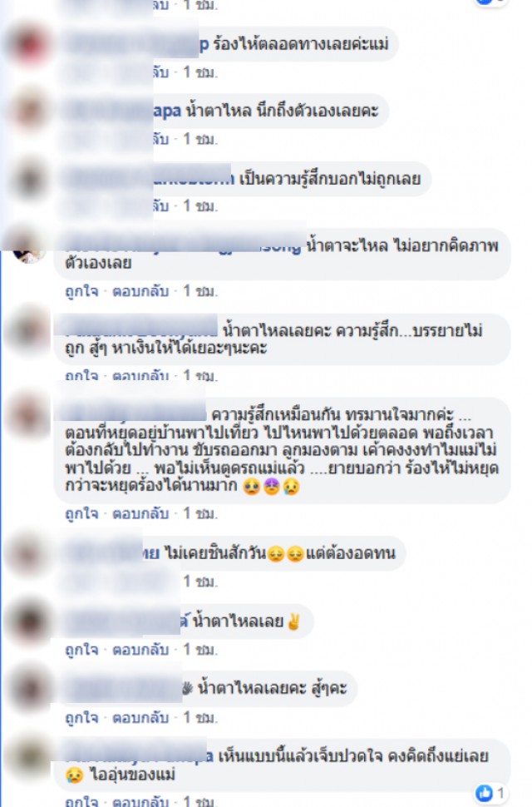Image resolution: width=532 pixels, height=807 pixels.
Task: Open the like reaction count on the 'ไออุ่นของแม่' comment
Action: click(x=490, y=793)
